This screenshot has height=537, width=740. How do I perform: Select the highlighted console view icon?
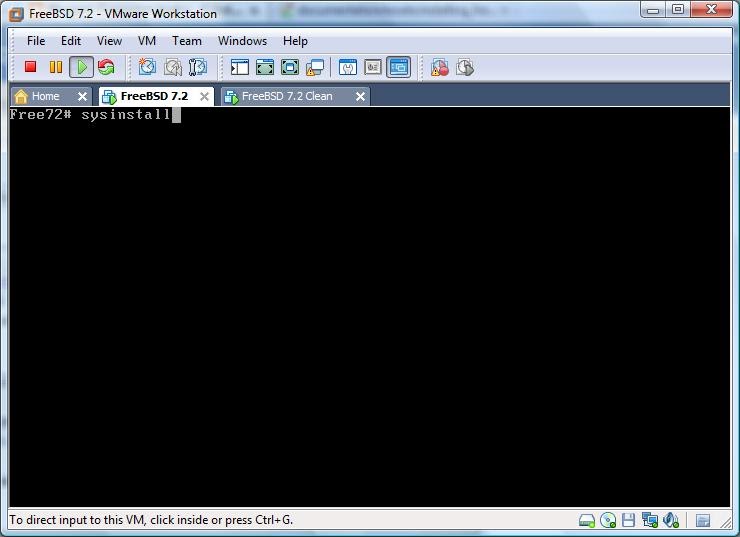(399, 67)
